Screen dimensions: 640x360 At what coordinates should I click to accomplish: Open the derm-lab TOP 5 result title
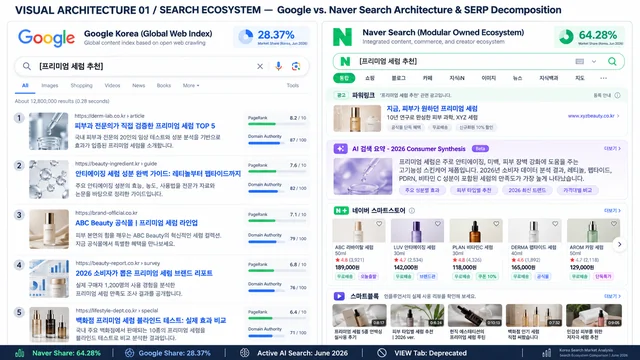(x=144, y=126)
